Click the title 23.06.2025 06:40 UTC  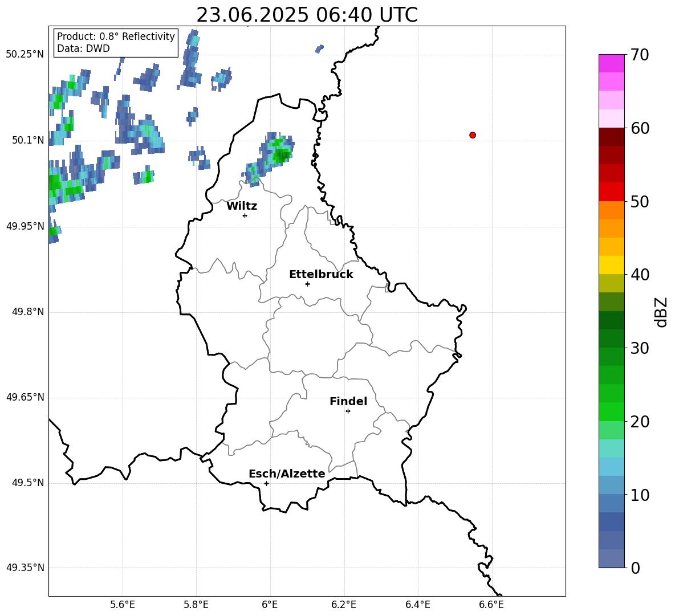(x=307, y=15)
